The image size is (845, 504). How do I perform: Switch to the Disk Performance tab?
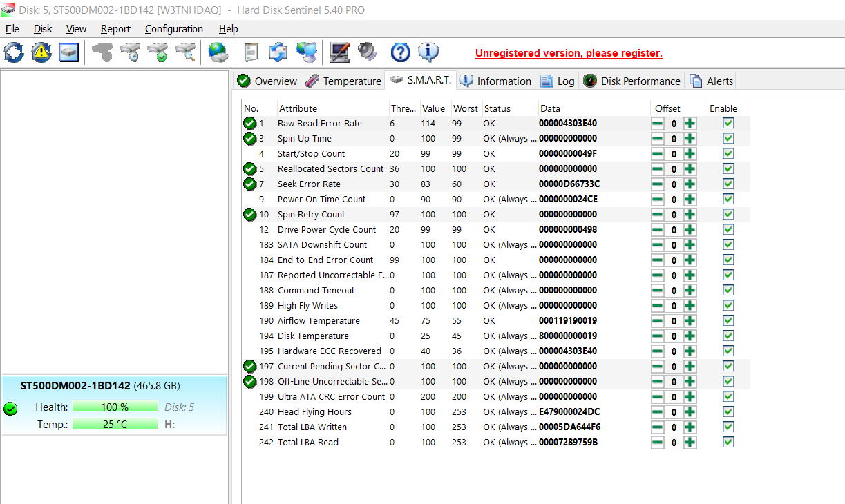click(x=632, y=81)
